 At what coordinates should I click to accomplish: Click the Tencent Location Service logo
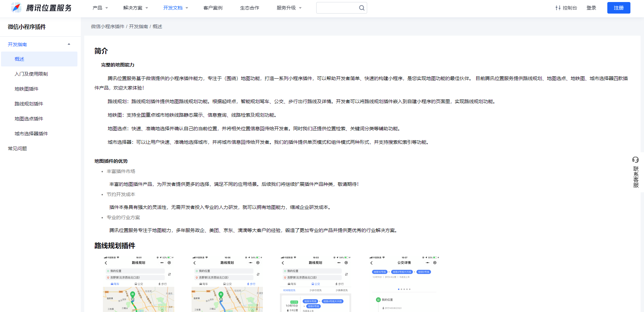pos(41,7)
